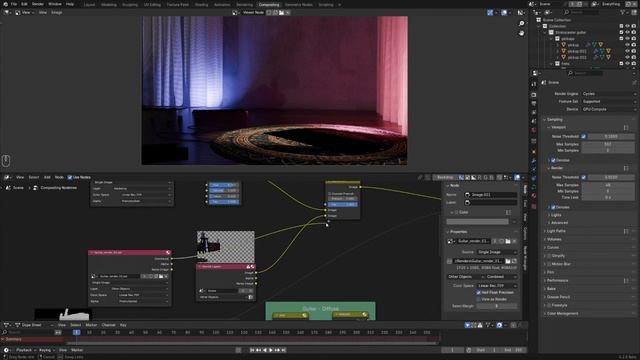This screenshot has width=640, height=360.
Task: Toggle eye icon for pickup.001 object
Action: (627, 51)
